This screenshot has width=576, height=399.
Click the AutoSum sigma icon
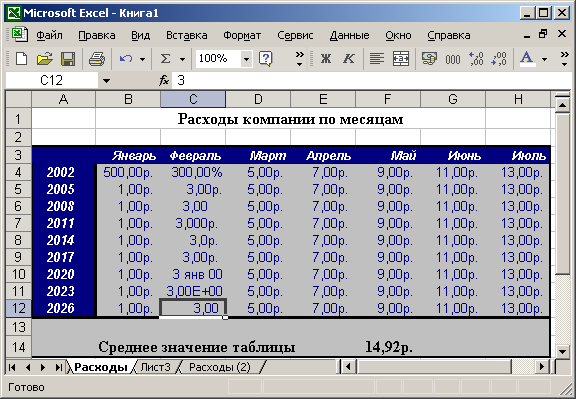(166, 59)
